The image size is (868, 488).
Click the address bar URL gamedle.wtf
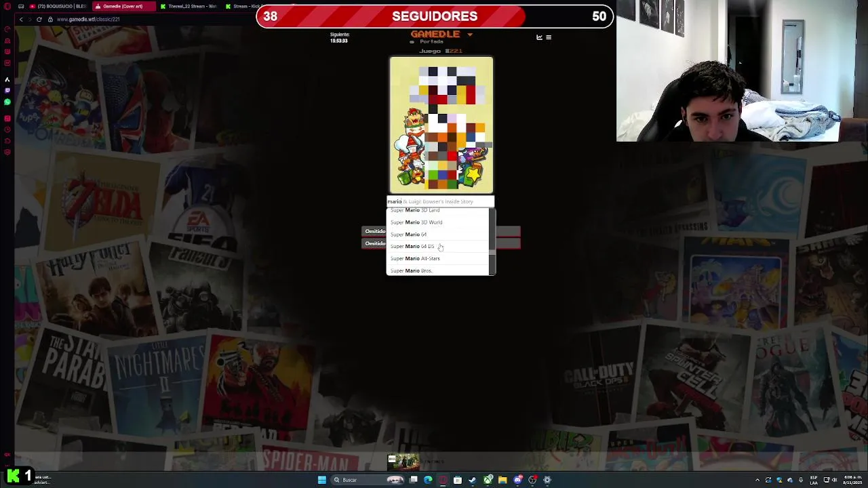click(x=88, y=19)
